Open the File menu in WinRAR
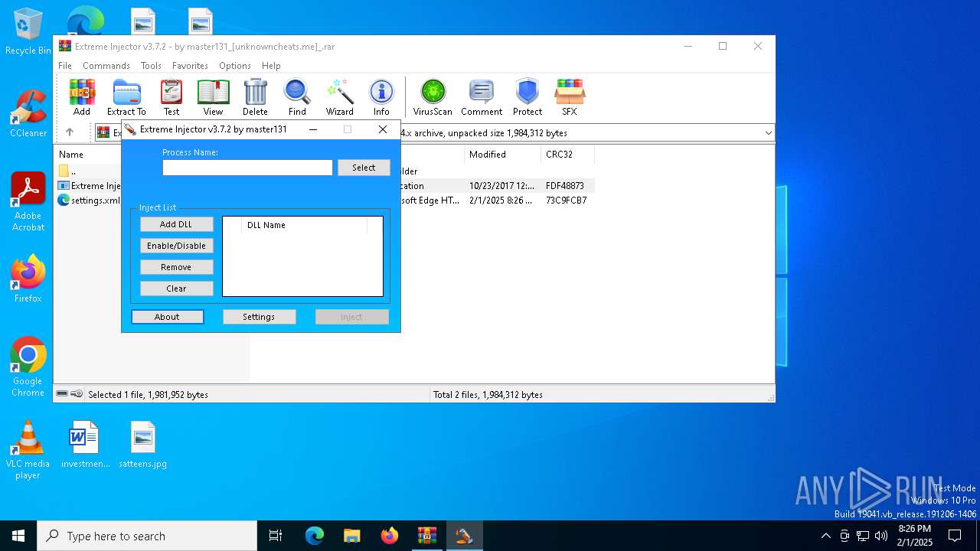The height and width of the screenshot is (551, 980). tap(65, 66)
